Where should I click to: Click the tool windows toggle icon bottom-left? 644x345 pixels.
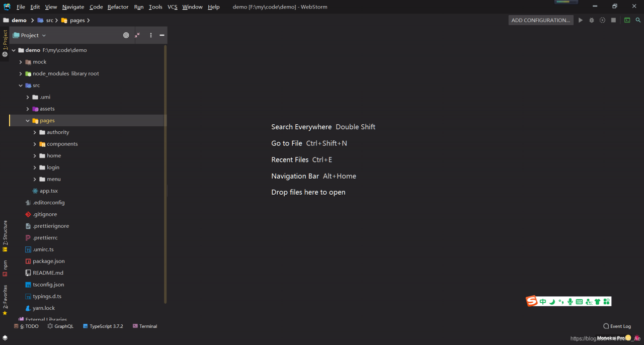tap(5, 338)
